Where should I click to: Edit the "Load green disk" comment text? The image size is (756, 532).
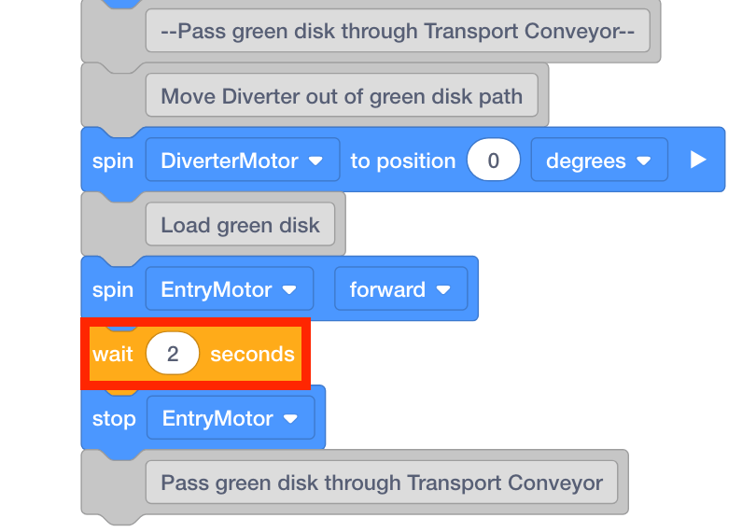(240, 225)
